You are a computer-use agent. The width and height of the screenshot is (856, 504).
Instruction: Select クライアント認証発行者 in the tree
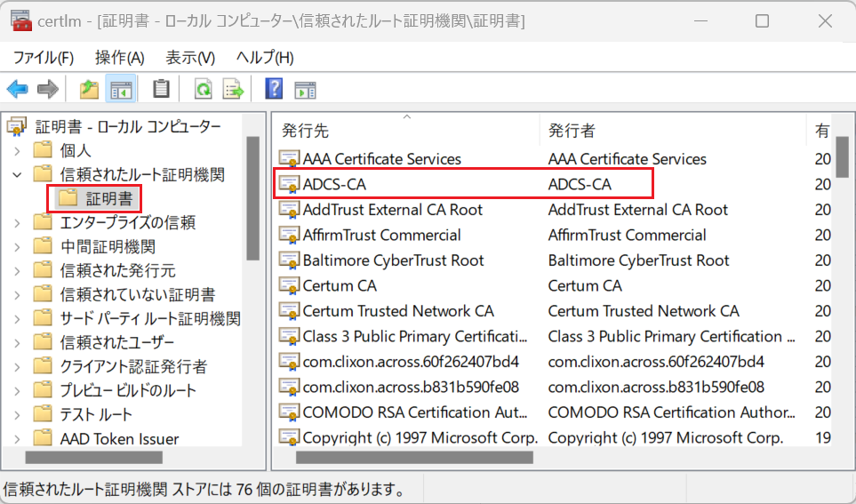pos(133,367)
